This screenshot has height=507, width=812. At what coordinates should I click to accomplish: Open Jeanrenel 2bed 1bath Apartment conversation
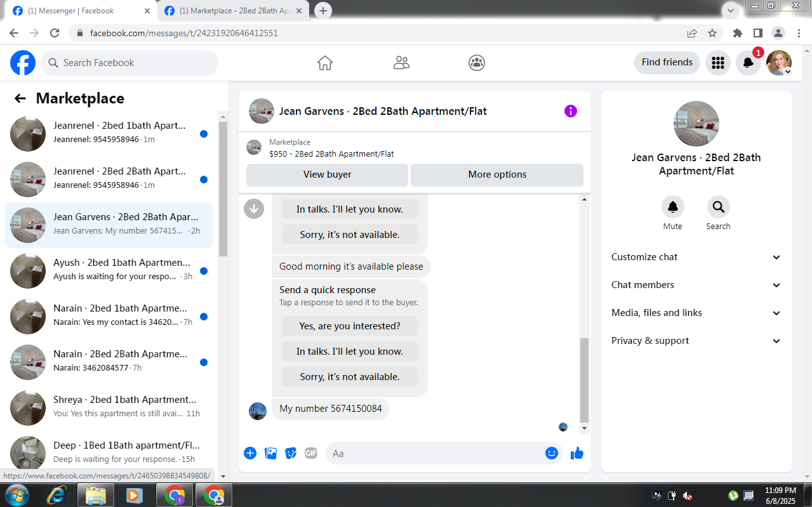(x=109, y=134)
